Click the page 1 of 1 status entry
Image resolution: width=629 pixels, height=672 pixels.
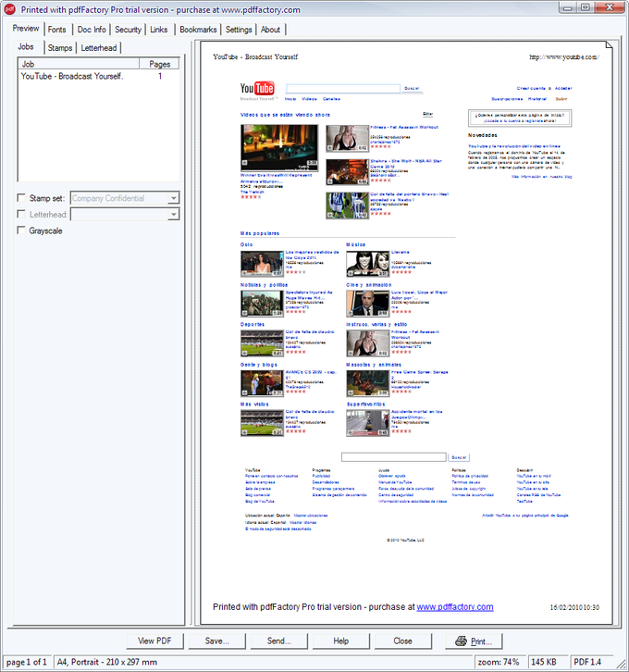tap(26, 662)
